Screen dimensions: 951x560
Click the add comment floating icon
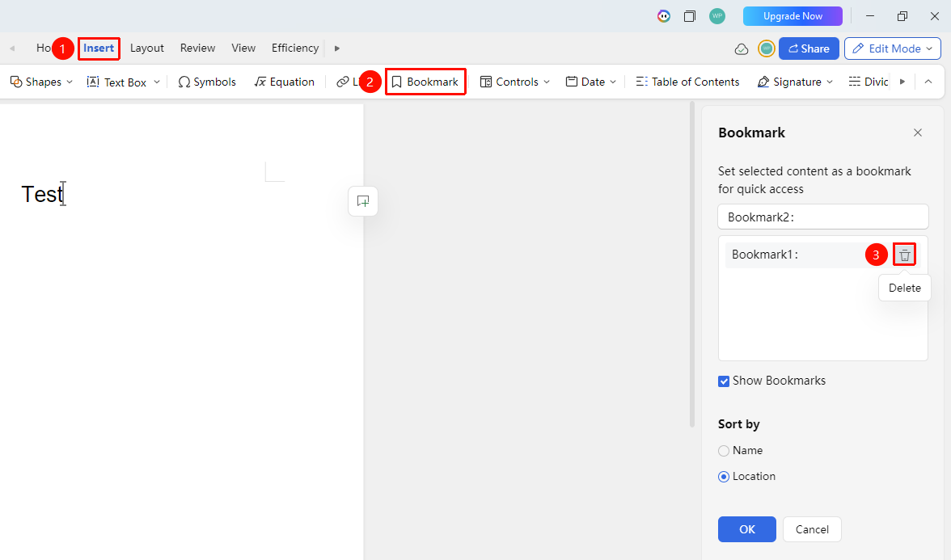click(363, 201)
